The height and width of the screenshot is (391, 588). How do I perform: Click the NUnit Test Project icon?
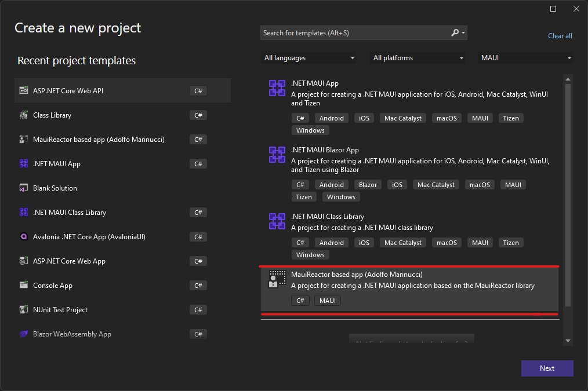(x=24, y=310)
